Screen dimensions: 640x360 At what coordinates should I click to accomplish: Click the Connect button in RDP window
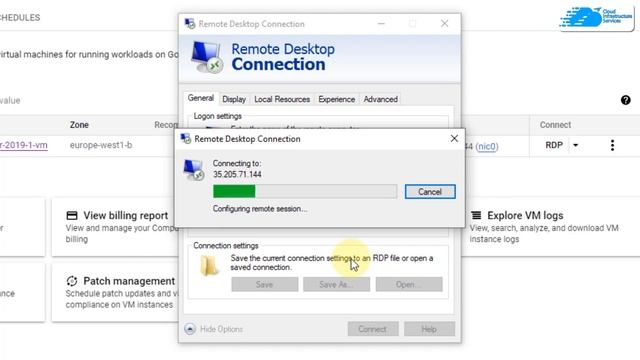[373, 329]
